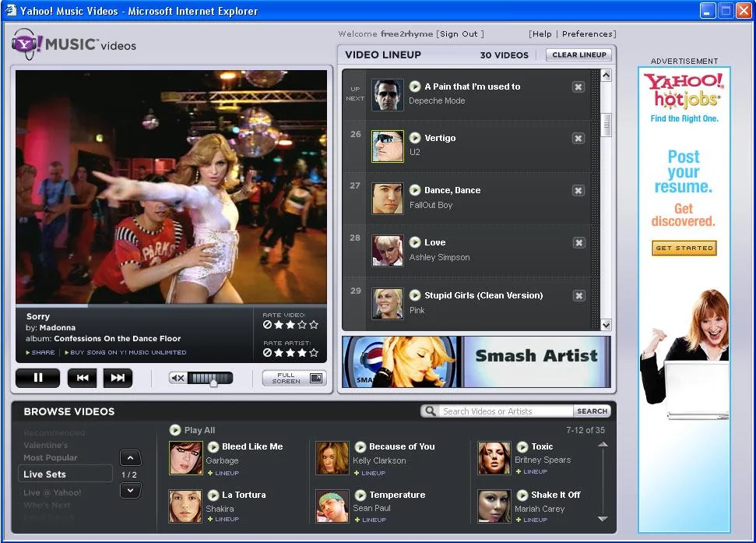Image resolution: width=756 pixels, height=543 pixels.
Task: Skip to next video
Action: point(118,378)
